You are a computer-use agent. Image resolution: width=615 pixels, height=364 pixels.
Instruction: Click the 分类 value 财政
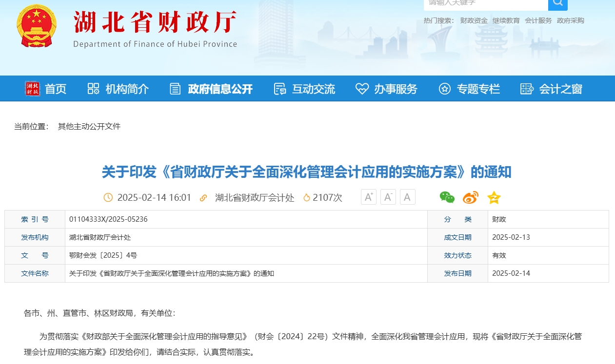(499, 219)
